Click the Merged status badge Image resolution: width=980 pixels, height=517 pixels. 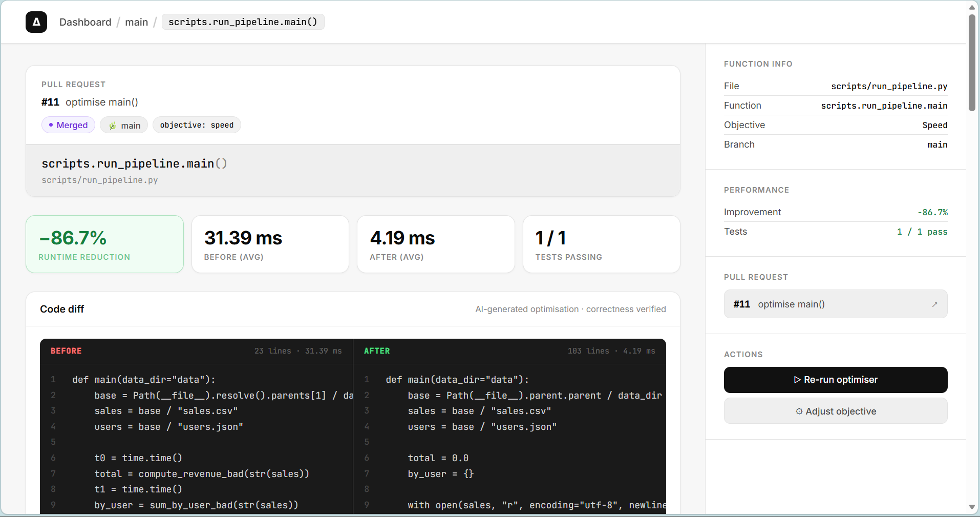68,125
